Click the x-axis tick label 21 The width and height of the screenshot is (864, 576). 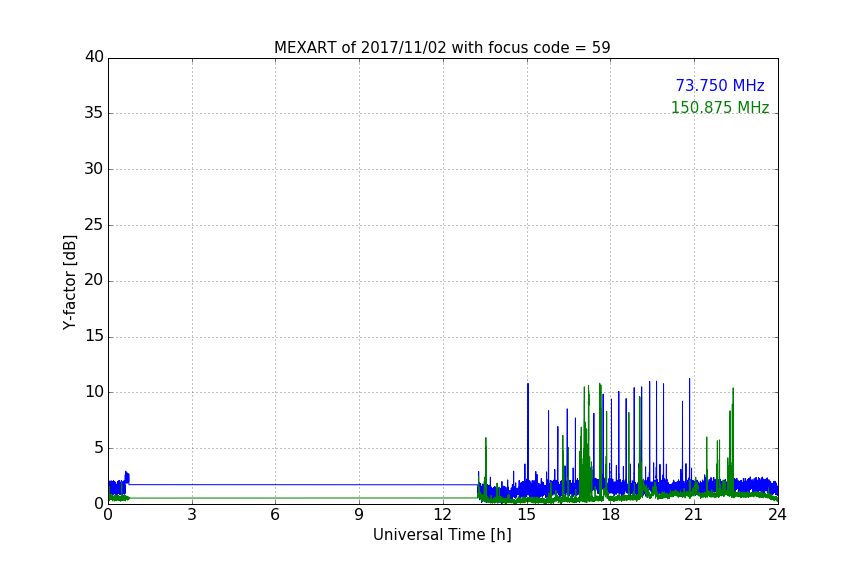click(x=694, y=515)
